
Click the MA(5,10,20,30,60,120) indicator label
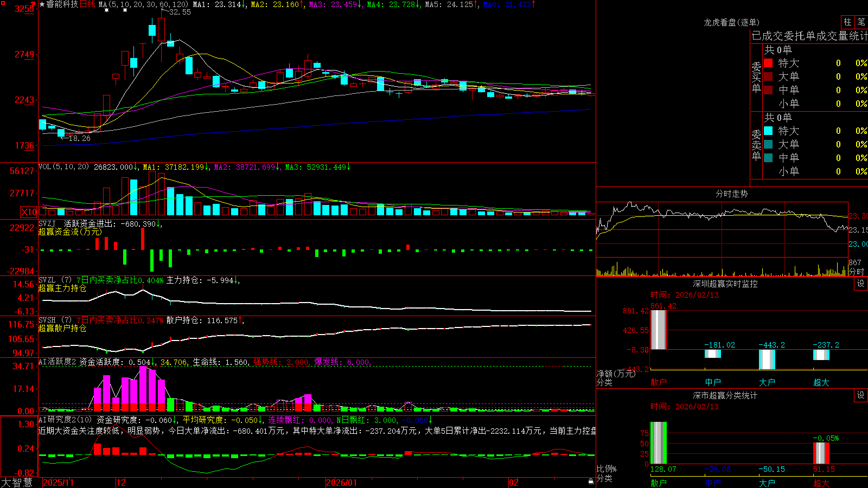pyautogui.click(x=143, y=4)
